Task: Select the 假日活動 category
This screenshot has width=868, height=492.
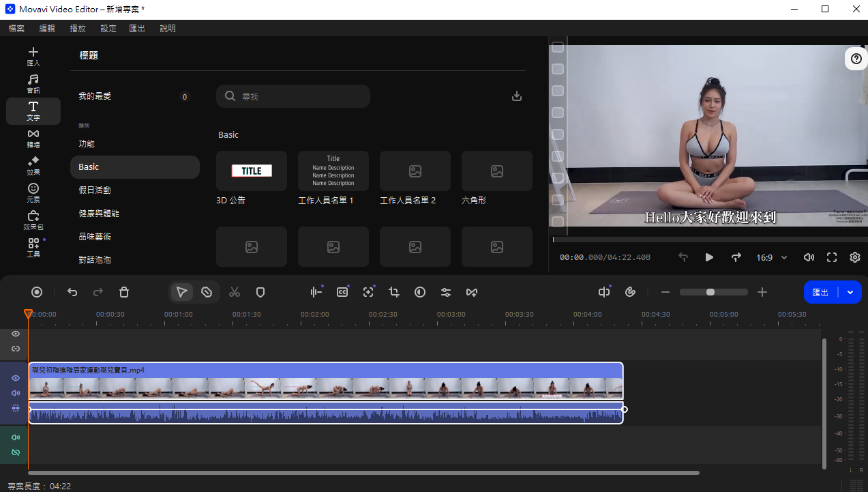Action: tap(95, 190)
